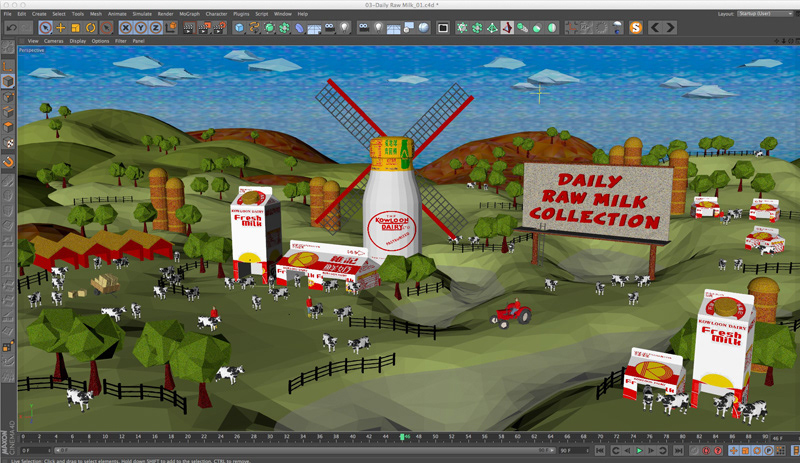
Task: Step to previous frame
Action: (x=628, y=451)
